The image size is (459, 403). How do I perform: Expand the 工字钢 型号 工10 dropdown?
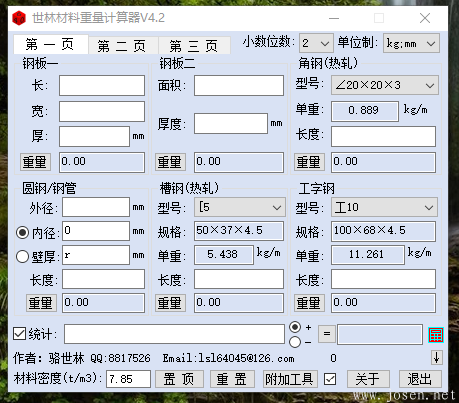[384, 207]
